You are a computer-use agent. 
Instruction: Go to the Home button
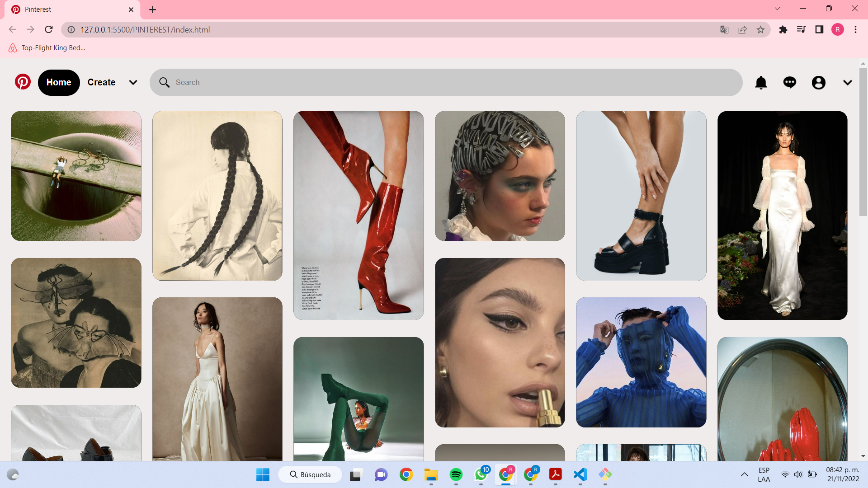(x=59, y=82)
